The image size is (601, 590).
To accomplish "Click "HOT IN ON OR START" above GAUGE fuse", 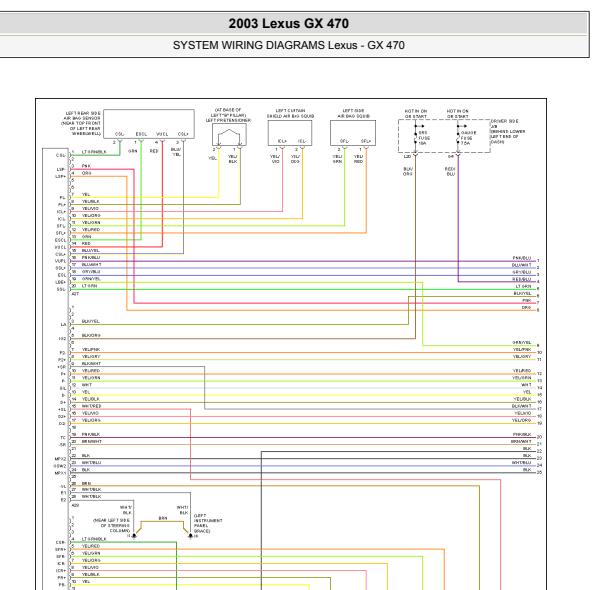I will click(x=457, y=114).
